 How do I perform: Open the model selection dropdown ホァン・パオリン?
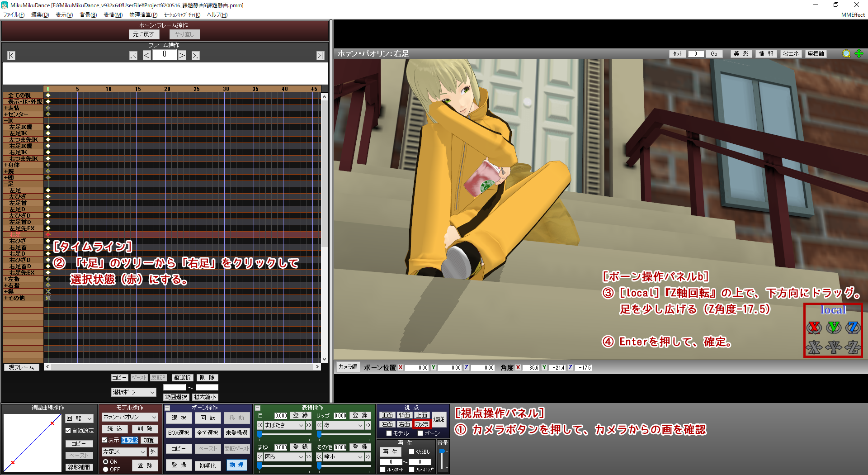tap(130, 417)
